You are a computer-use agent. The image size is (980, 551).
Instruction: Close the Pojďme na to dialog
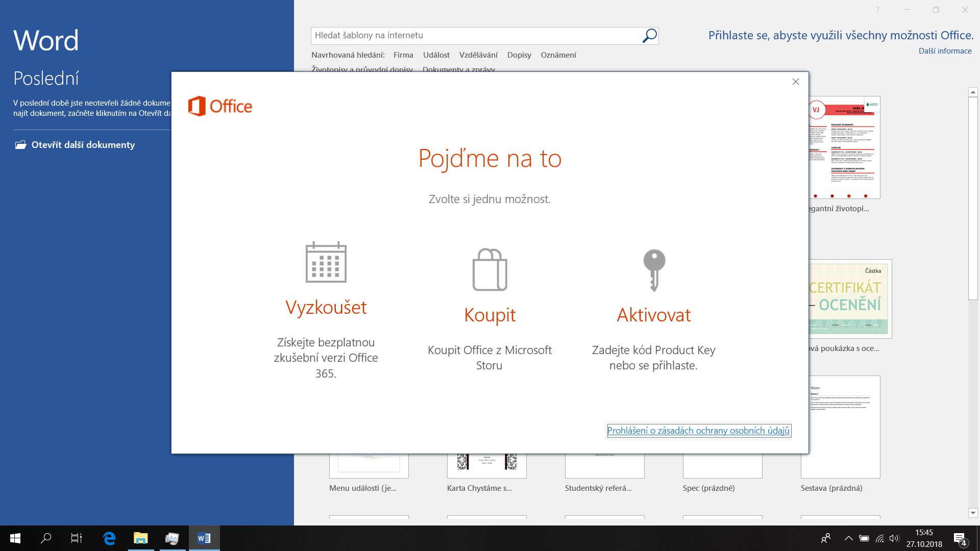coord(795,82)
